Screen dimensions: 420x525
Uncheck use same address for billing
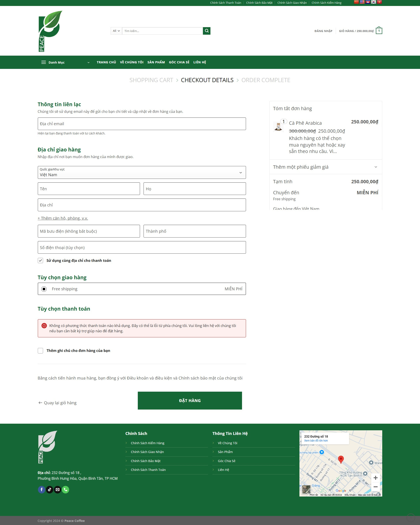(40, 261)
